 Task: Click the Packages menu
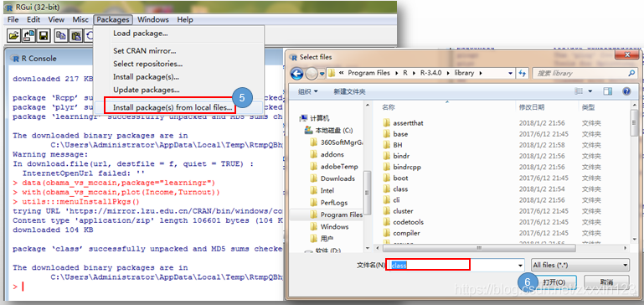(113, 19)
